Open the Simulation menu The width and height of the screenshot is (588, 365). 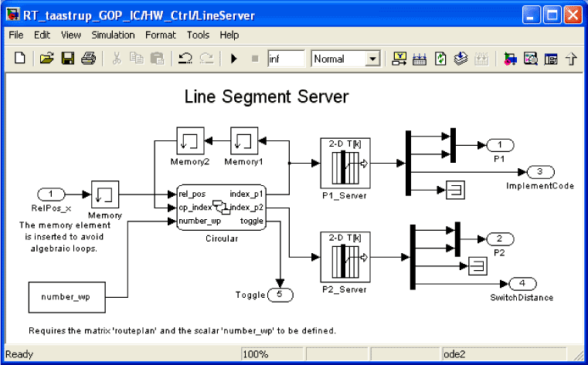(x=113, y=35)
